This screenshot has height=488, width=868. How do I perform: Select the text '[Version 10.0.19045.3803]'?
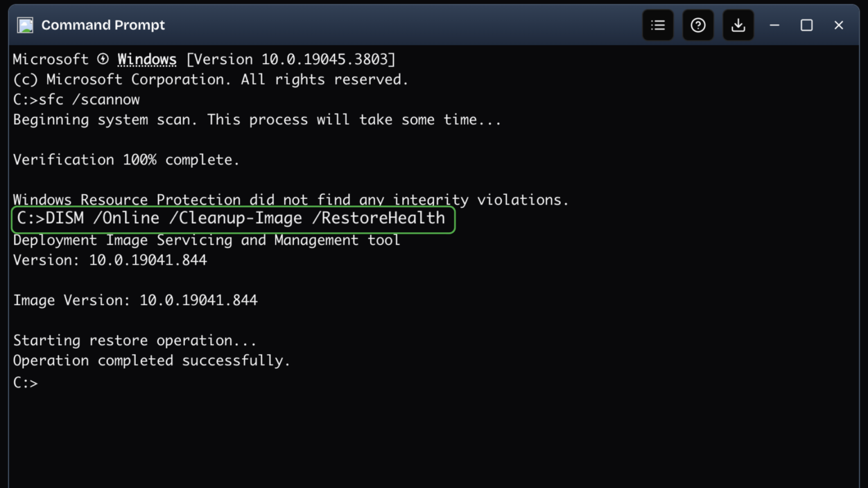290,59
